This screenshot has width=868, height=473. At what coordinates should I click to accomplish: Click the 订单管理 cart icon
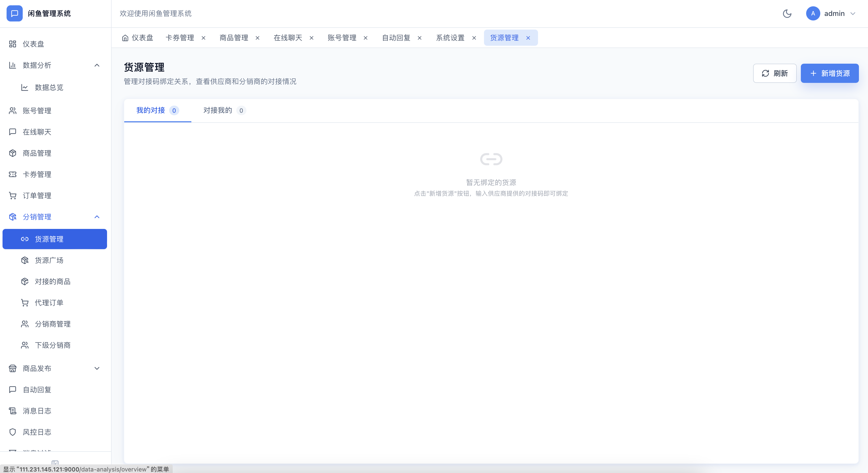tap(12, 196)
